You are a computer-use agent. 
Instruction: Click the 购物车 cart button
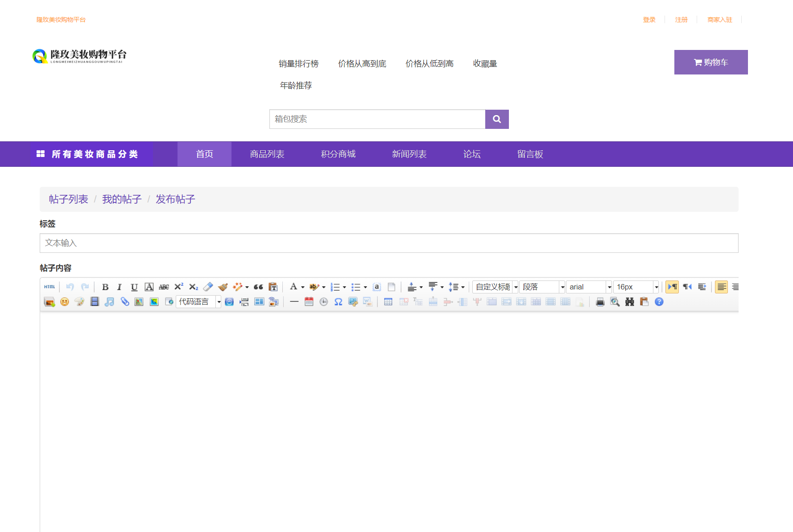pos(711,62)
